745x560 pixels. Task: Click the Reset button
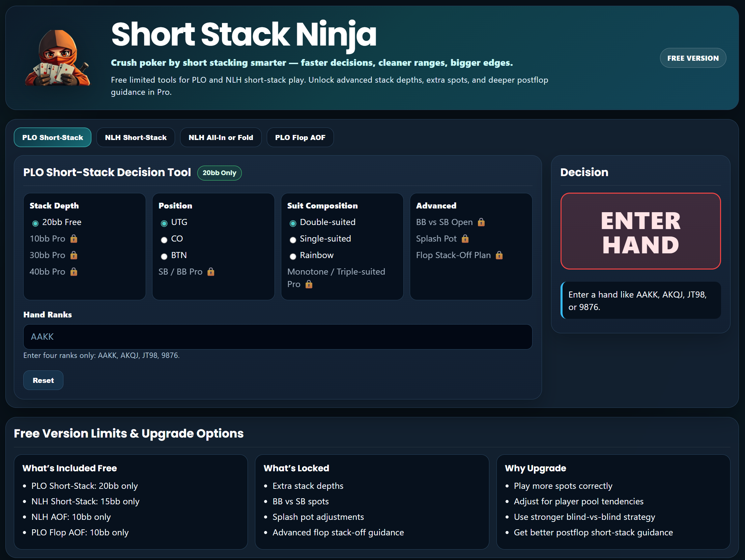click(x=43, y=380)
